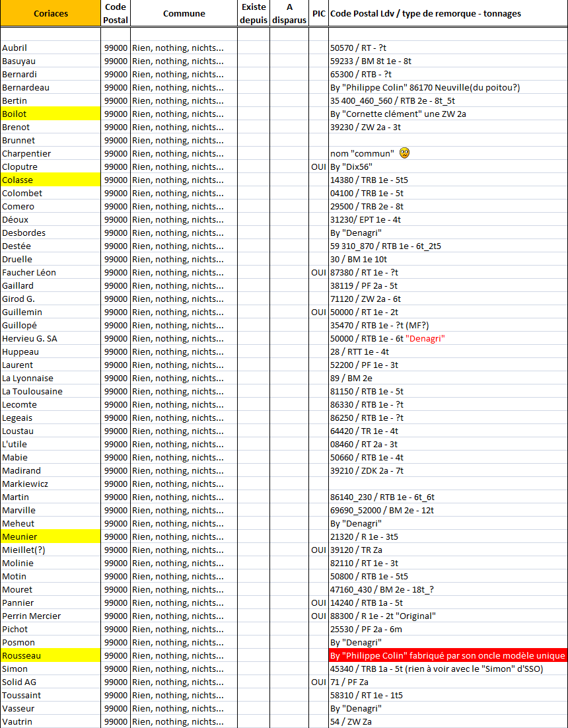The width and height of the screenshot is (568, 728).
Task: Click the highlighted Colasse cell
Action: [51, 180]
